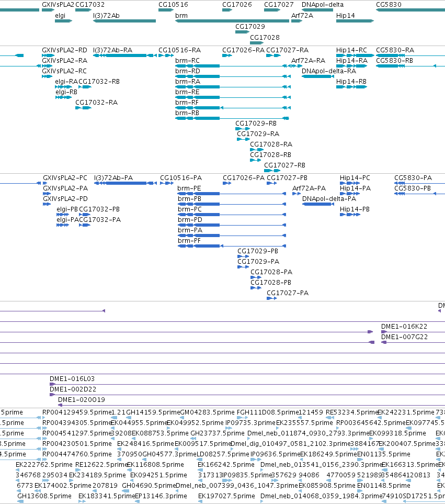The width and height of the screenshot is (445, 504).
Task: Select the RP004129459.5prime EST label
Action: tap(77, 412)
